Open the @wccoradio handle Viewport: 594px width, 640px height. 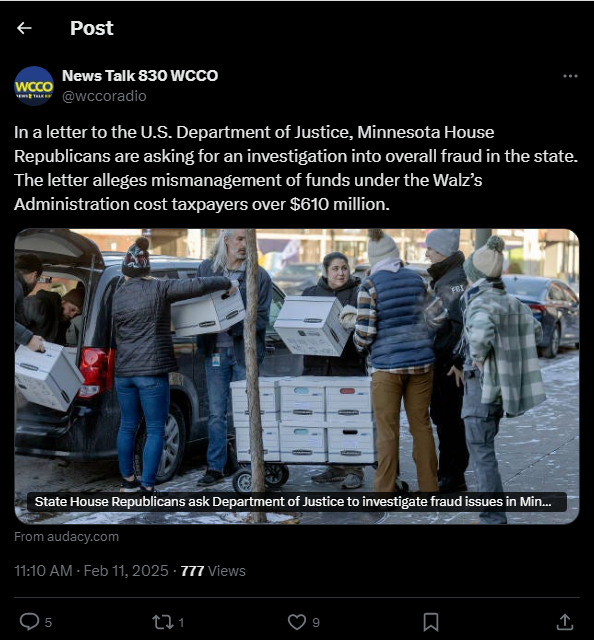104,96
